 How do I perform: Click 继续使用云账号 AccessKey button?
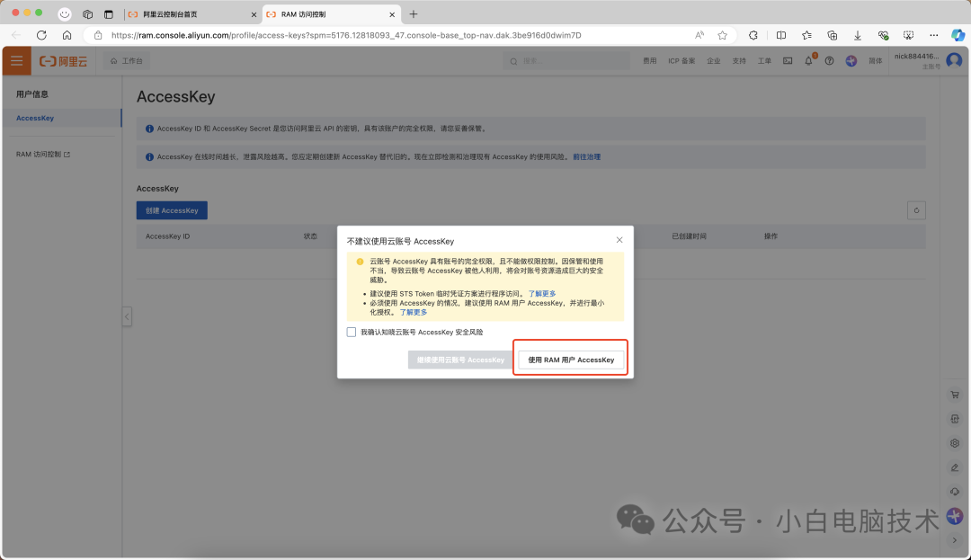click(460, 360)
